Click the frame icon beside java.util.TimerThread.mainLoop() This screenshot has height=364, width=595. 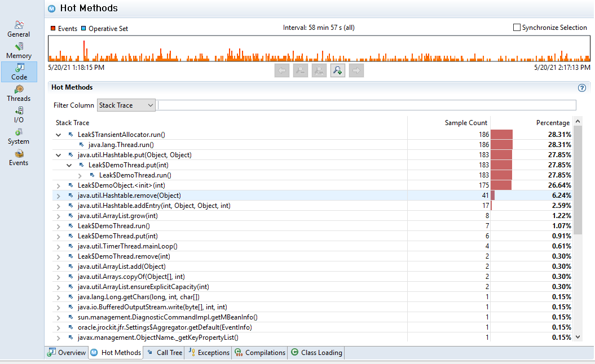71,246
